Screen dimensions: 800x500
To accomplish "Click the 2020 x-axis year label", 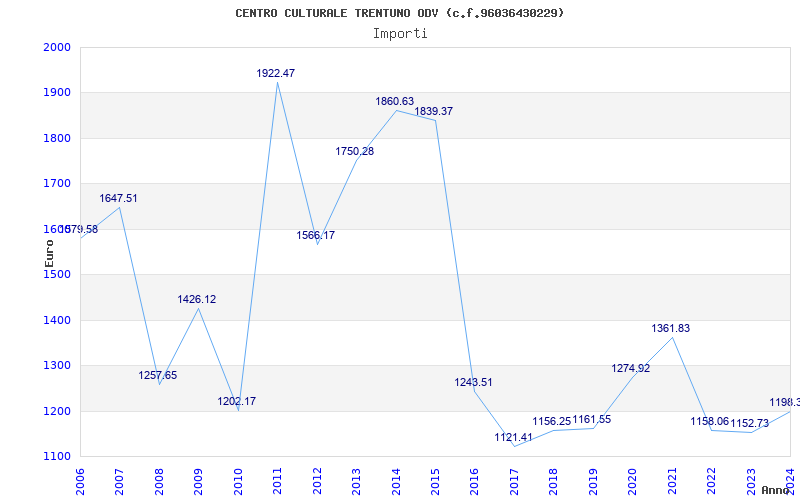I will click(x=633, y=482).
